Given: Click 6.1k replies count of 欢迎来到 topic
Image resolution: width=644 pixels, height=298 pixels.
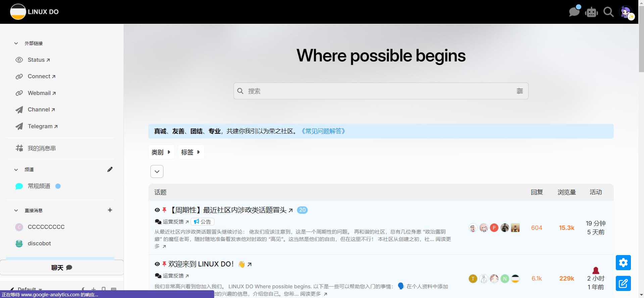Looking at the screenshot, I should pos(537,279).
